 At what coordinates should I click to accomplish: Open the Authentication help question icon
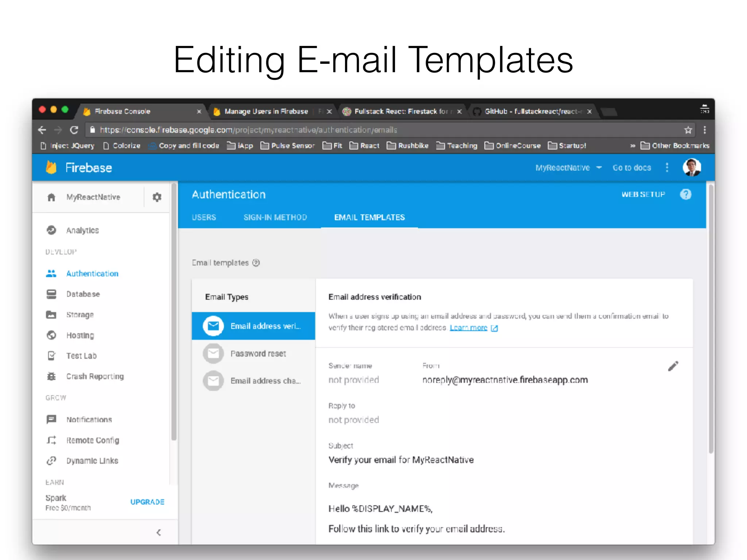pos(686,194)
